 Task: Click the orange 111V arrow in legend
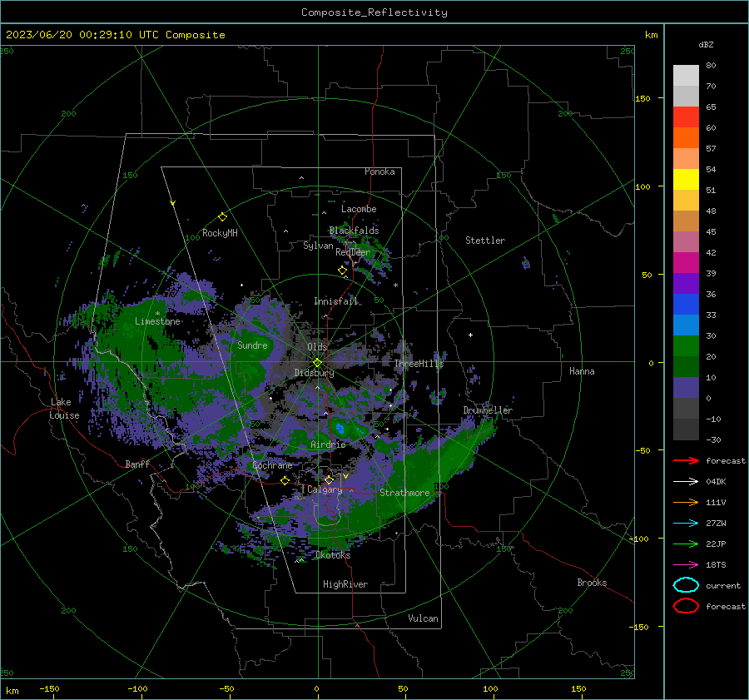pyautogui.click(x=686, y=502)
